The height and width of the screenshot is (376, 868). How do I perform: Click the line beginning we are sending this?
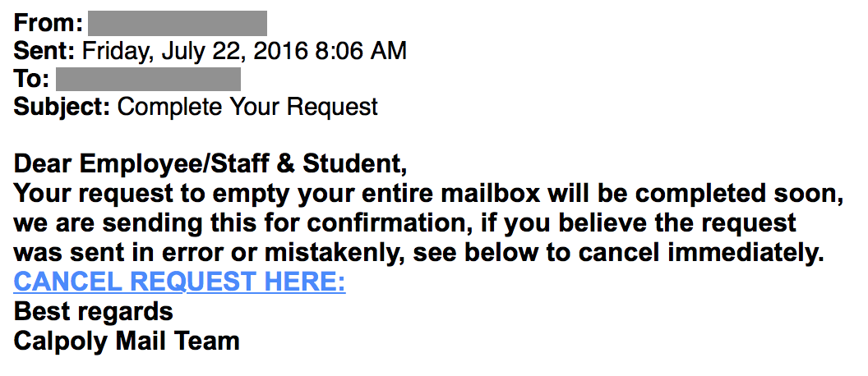coord(404,224)
